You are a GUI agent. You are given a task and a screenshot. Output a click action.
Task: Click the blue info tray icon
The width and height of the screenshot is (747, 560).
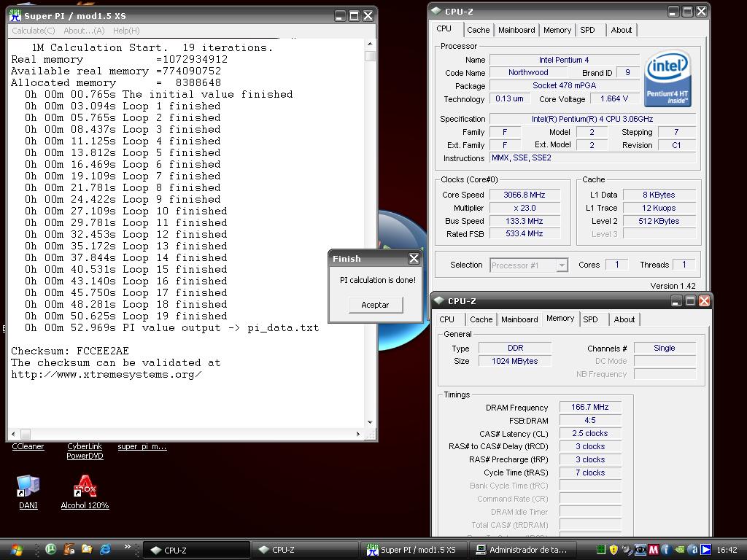click(666, 550)
